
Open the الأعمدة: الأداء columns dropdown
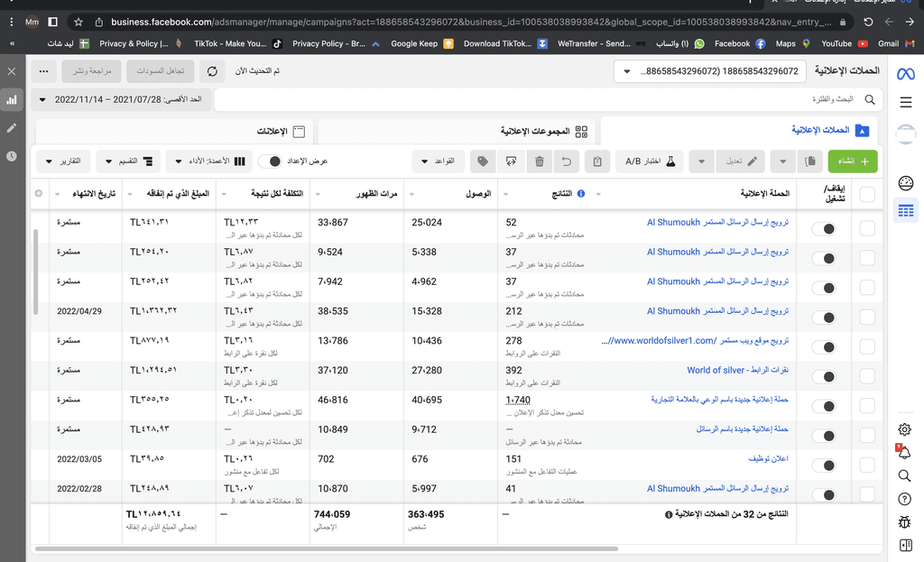209,161
